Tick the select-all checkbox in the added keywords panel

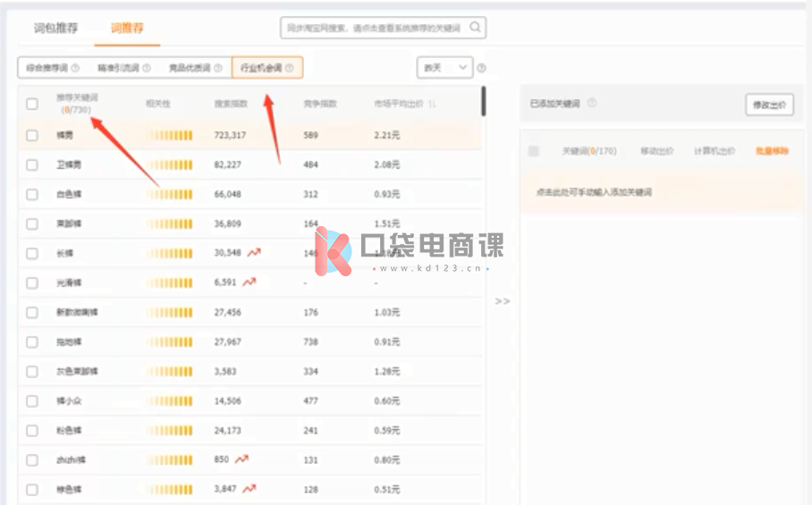click(534, 151)
